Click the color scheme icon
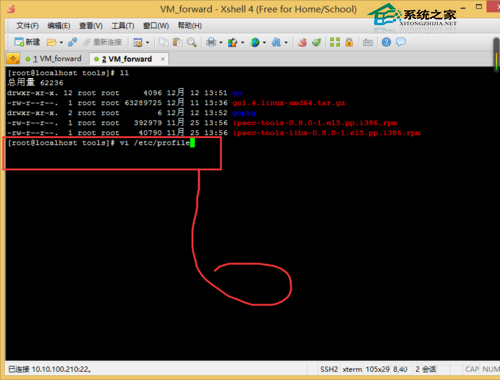This screenshot has width=500, height=380. 233,42
